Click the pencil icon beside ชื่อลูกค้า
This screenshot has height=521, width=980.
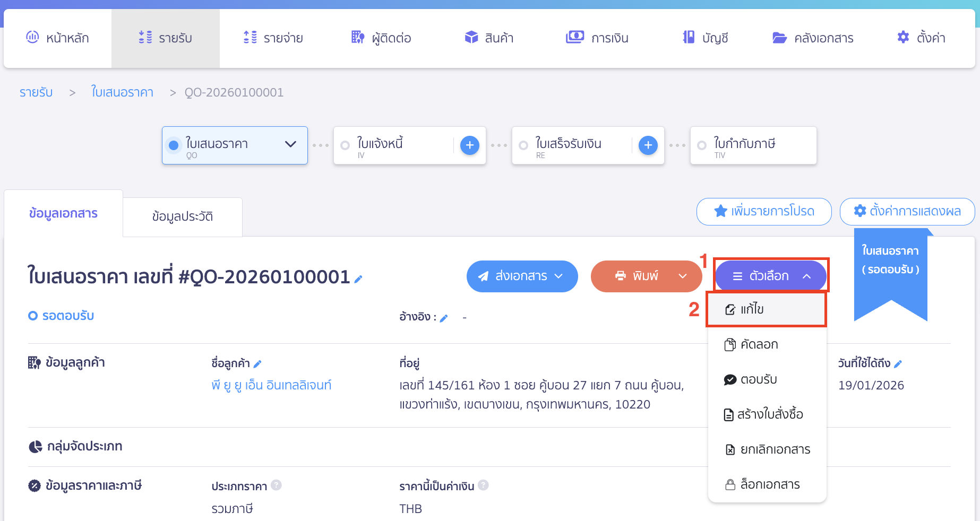257,364
